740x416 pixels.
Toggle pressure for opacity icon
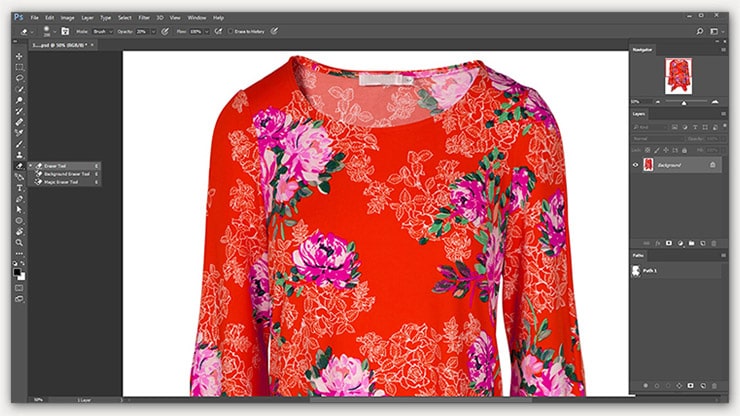pos(162,31)
